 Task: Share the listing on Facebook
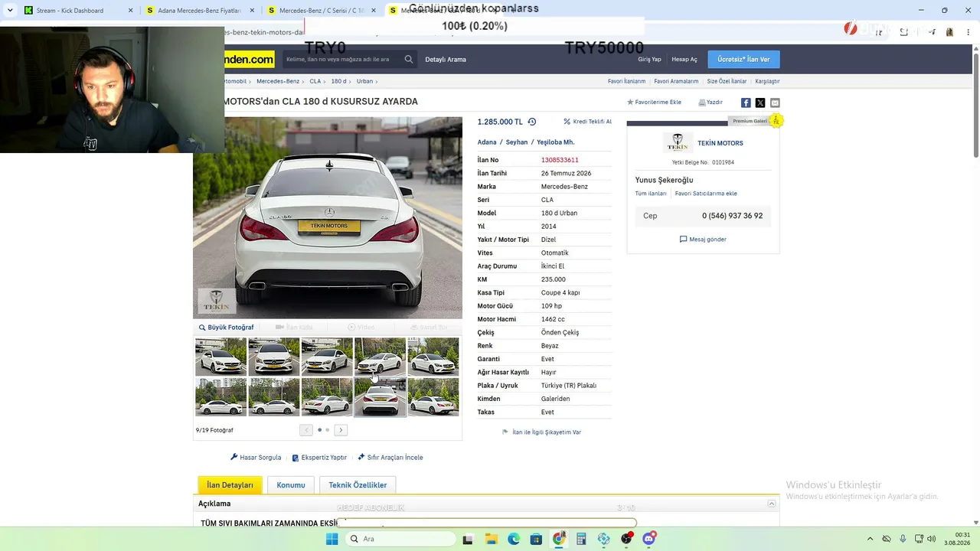click(746, 103)
